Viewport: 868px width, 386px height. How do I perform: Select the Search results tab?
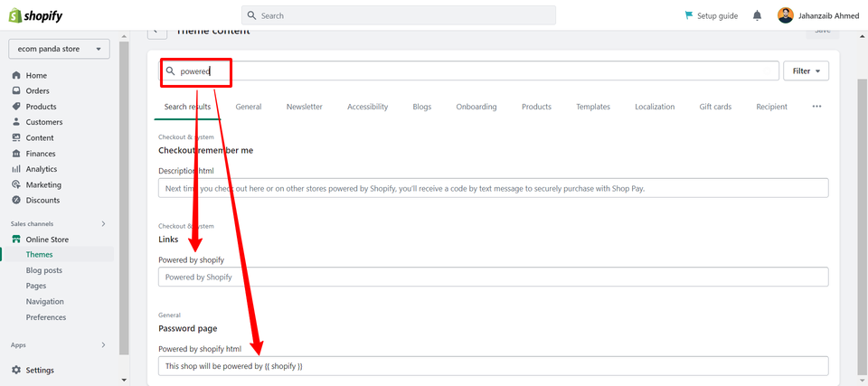tap(187, 107)
